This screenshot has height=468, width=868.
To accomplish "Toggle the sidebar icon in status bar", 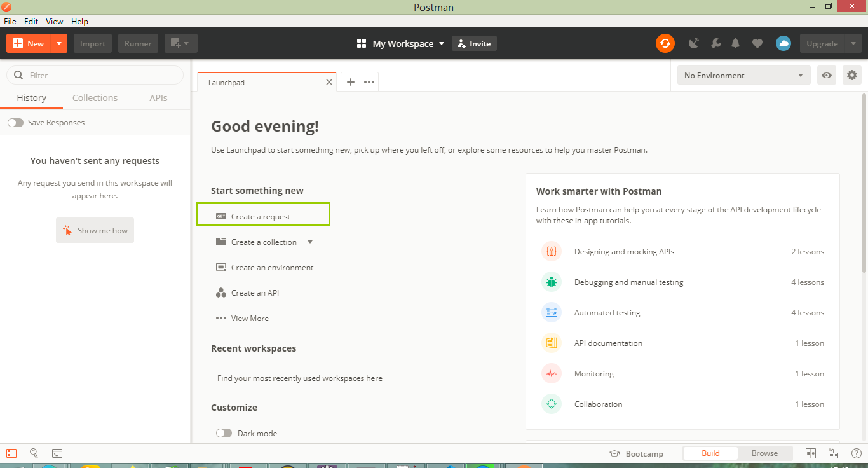I will point(11,453).
